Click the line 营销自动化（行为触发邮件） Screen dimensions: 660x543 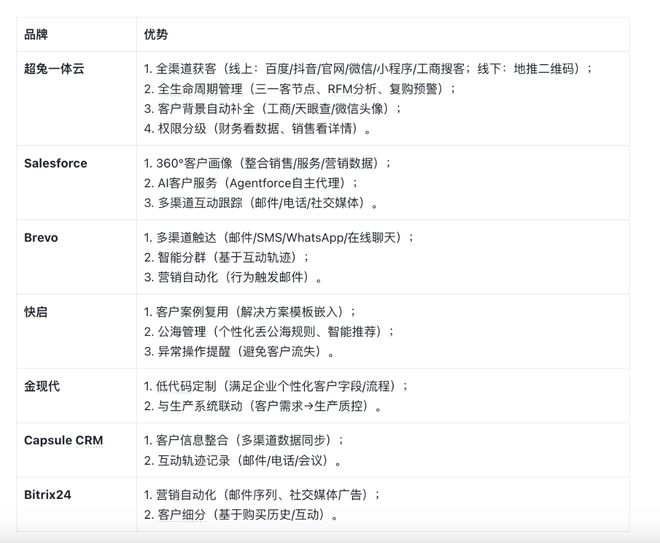pos(233,277)
